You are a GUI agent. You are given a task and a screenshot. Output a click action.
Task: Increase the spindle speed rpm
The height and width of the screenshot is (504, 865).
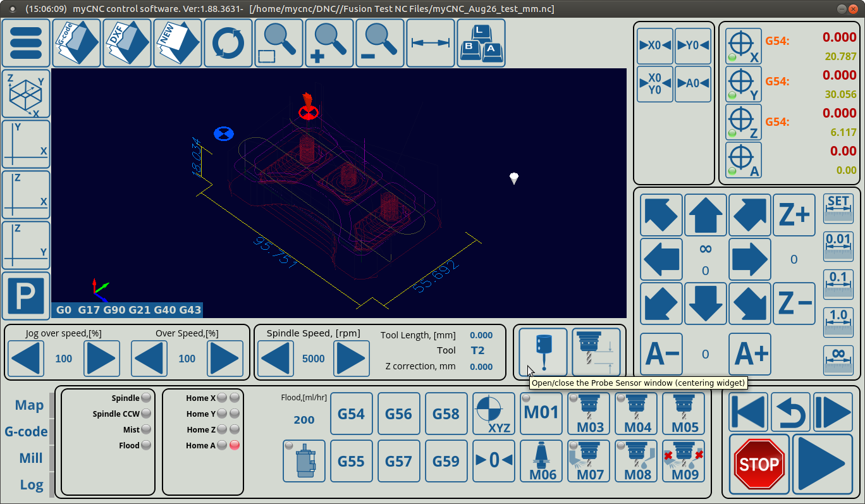tap(351, 359)
